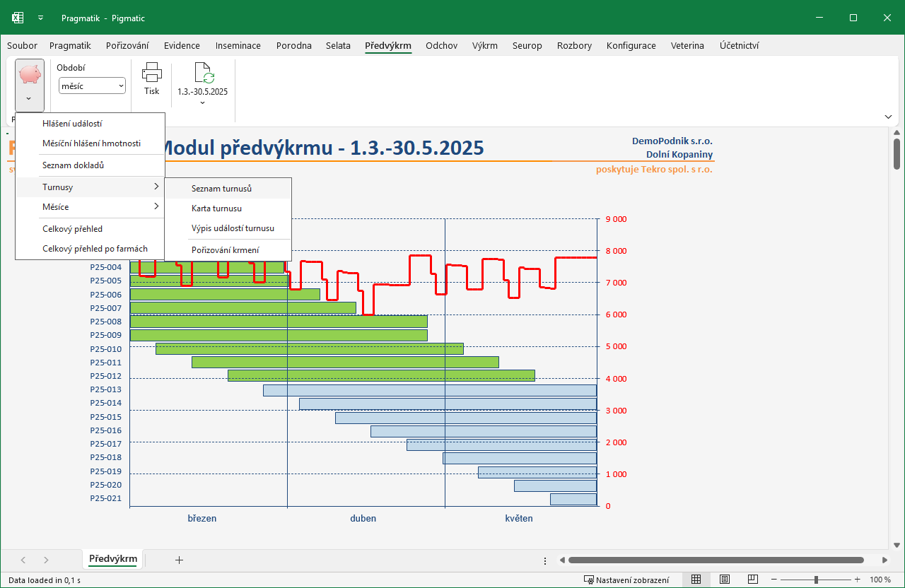
Task: Switch to Normal view in the status bar
Action: pos(696,580)
